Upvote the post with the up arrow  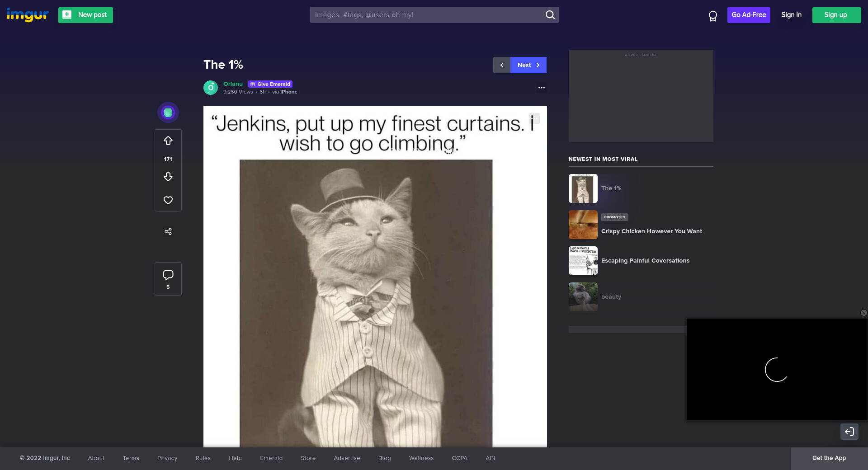coord(168,141)
